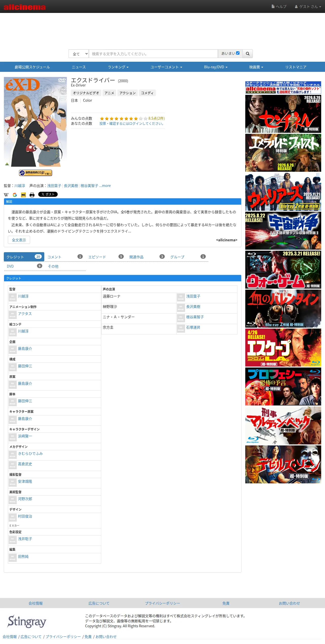This screenshot has width=325, height=644.
Task: Open the 全て search category dropdown
Action: click(x=79, y=54)
